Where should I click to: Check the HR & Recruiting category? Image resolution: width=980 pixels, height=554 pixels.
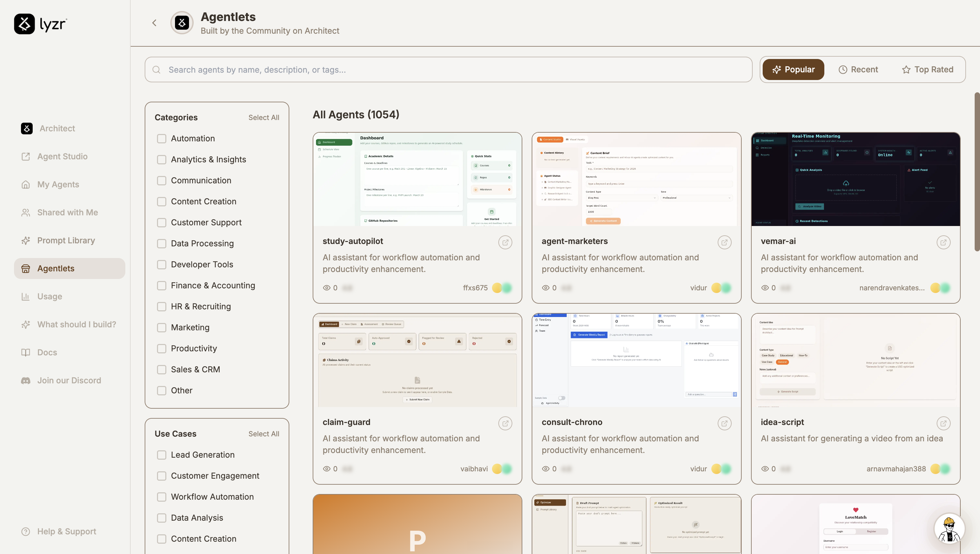162,307
